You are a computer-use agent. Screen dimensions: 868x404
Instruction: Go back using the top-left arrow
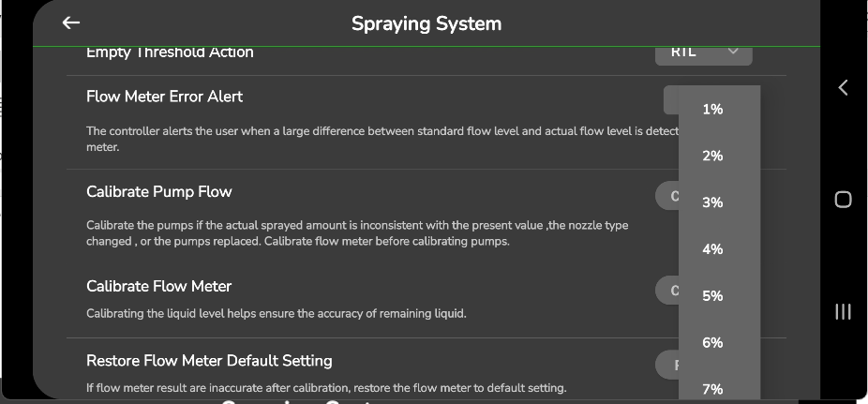pyautogui.click(x=71, y=23)
